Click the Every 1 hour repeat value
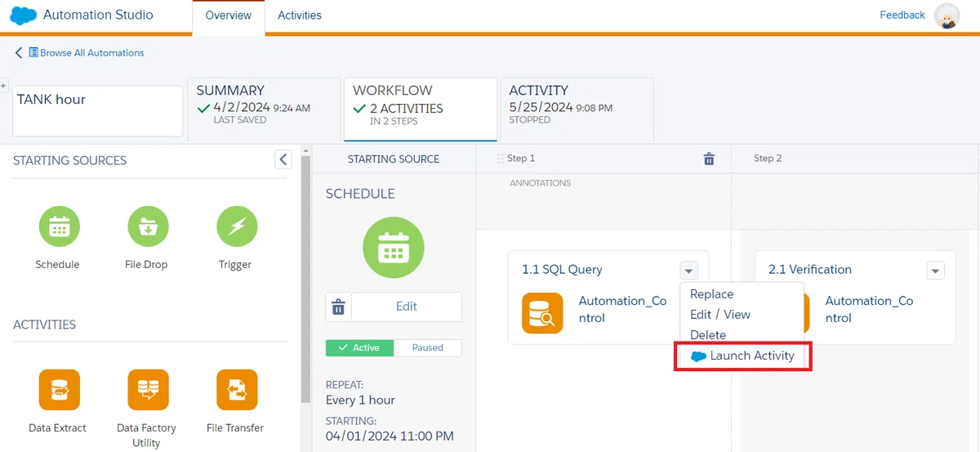Screen dimensions: 980x452 point(360,401)
